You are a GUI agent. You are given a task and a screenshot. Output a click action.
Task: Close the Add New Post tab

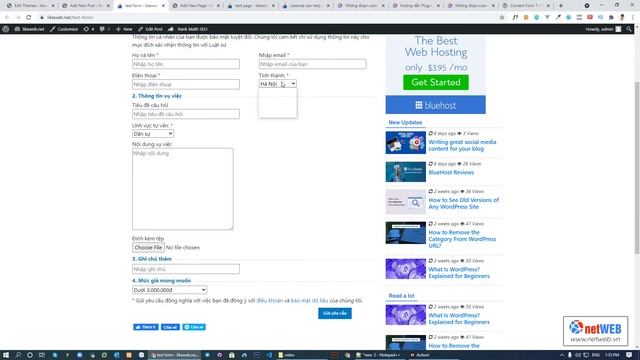[108, 6]
